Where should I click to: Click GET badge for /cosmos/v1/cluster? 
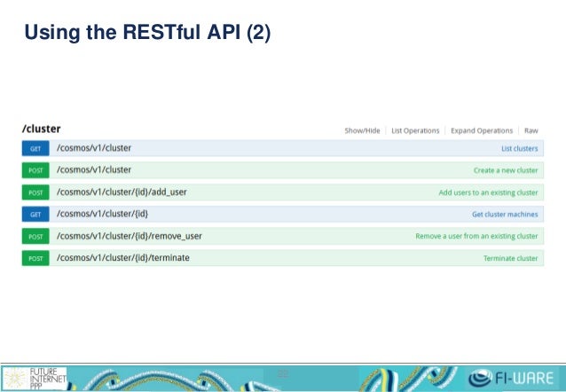click(35, 148)
